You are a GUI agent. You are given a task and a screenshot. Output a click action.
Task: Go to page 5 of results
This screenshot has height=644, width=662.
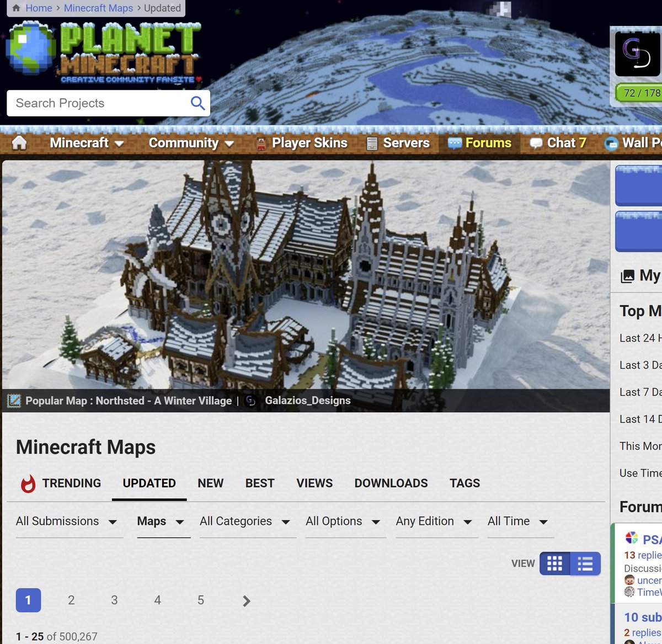pos(201,600)
